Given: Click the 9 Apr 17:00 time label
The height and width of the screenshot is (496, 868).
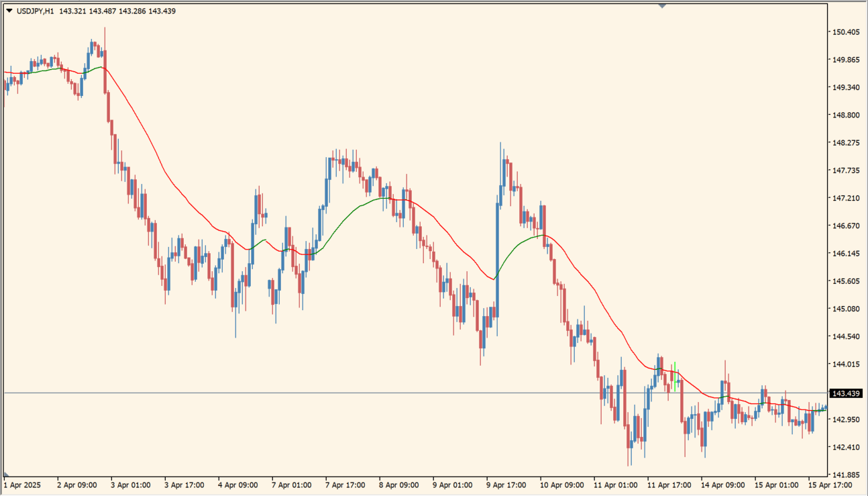Looking at the screenshot, I should 506,485.
